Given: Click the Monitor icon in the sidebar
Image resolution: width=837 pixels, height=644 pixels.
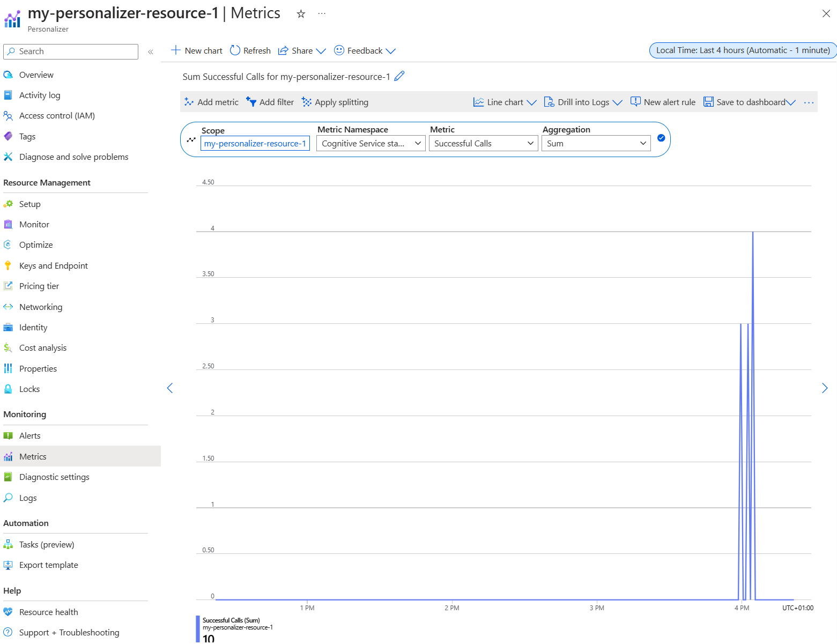Looking at the screenshot, I should 8,224.
